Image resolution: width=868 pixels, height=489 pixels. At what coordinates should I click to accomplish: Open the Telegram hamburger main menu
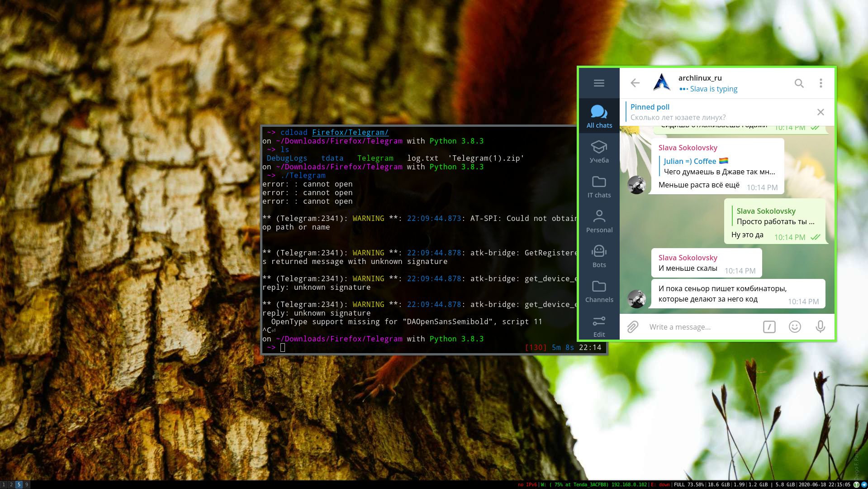point(599,83)
